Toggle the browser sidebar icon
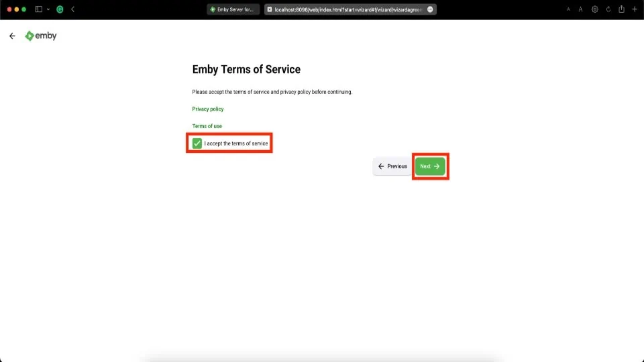This screenshot has width=644, height=362. (x=39, y=9)
